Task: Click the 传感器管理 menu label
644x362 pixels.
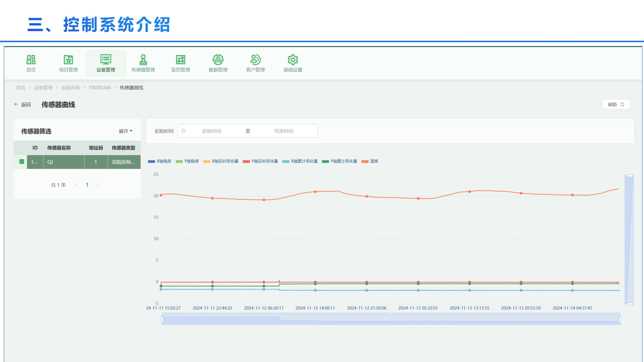Action: pyautogui.click(x=143, y=70)
